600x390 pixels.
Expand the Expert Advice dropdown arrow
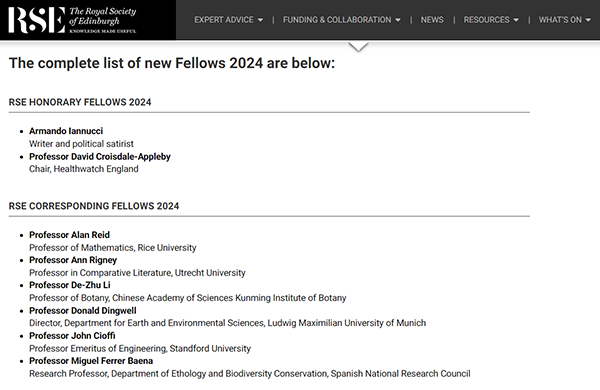[x=260, y=20]
